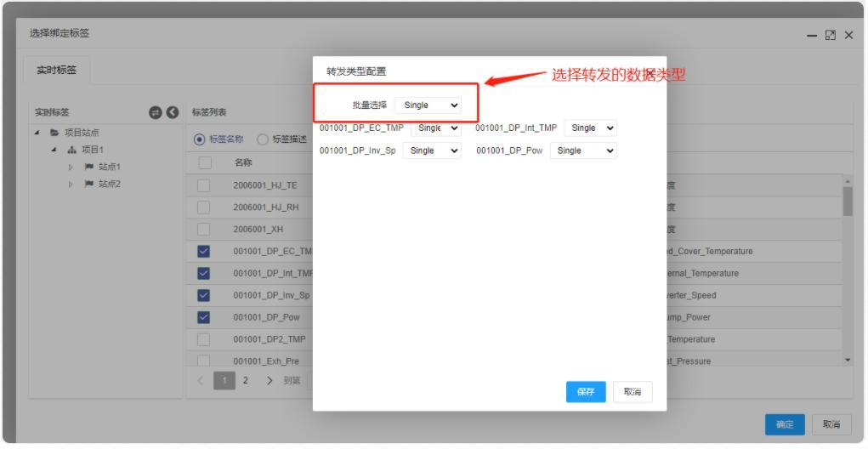Open the batch select Single dropdown
Screen dimensions: 868x449
[428, 105]
